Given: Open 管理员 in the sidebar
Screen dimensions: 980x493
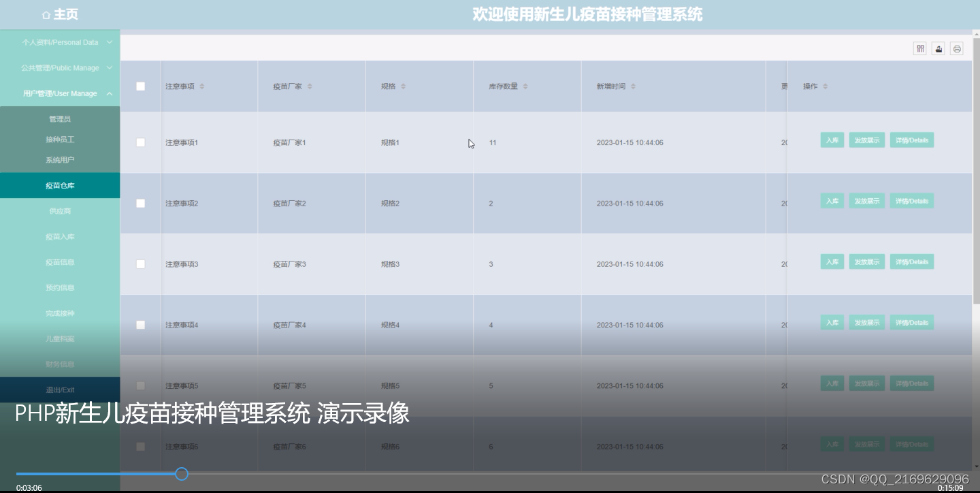Looking at the screenshot, I should tap(60, 119).
